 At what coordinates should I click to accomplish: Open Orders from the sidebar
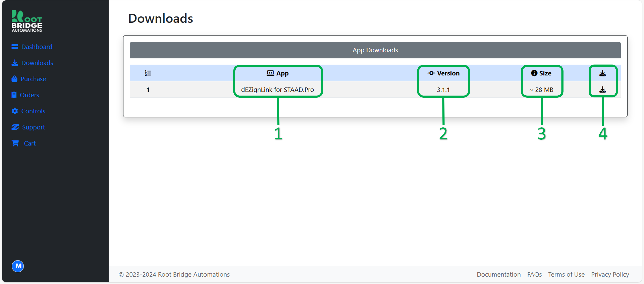[29, 95]
